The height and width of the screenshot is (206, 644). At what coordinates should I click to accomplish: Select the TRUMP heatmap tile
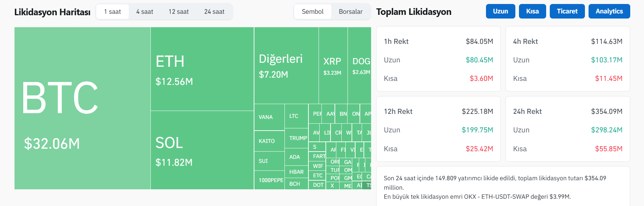click(296, 138)
